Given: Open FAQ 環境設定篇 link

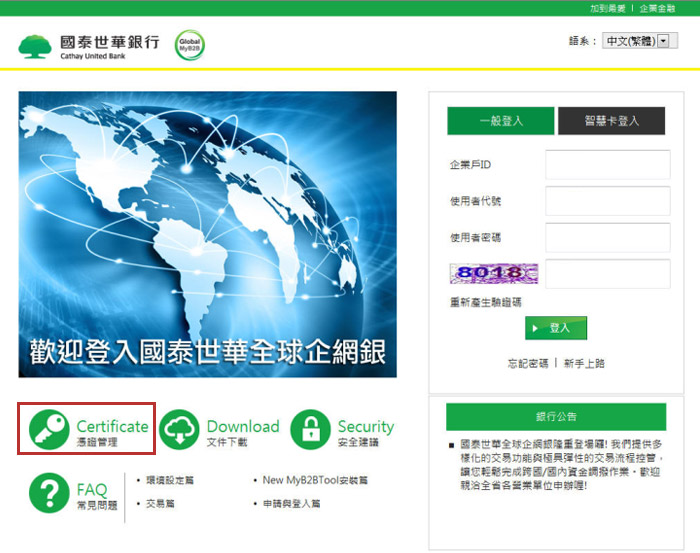Looking at the screenshot, I should pos(170,480).
